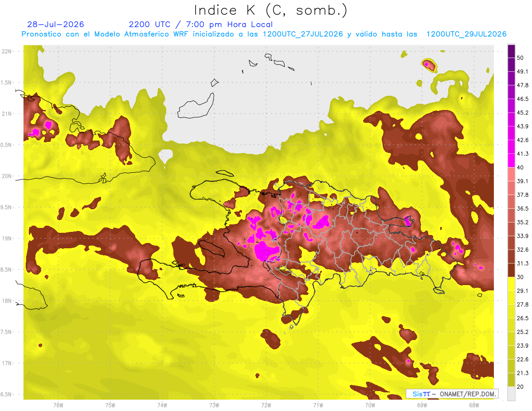532x411 pixels.
Task: Click the "SisTT - ONAMET/REP.DOM." credit box
Action: [452, 394]
